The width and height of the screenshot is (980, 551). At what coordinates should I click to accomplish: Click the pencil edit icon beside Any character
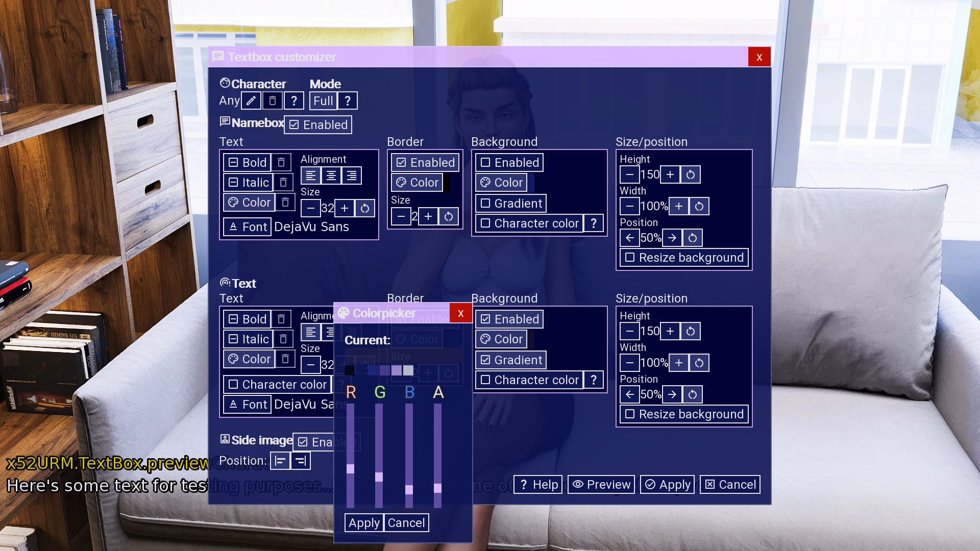(x=251, y=101)
